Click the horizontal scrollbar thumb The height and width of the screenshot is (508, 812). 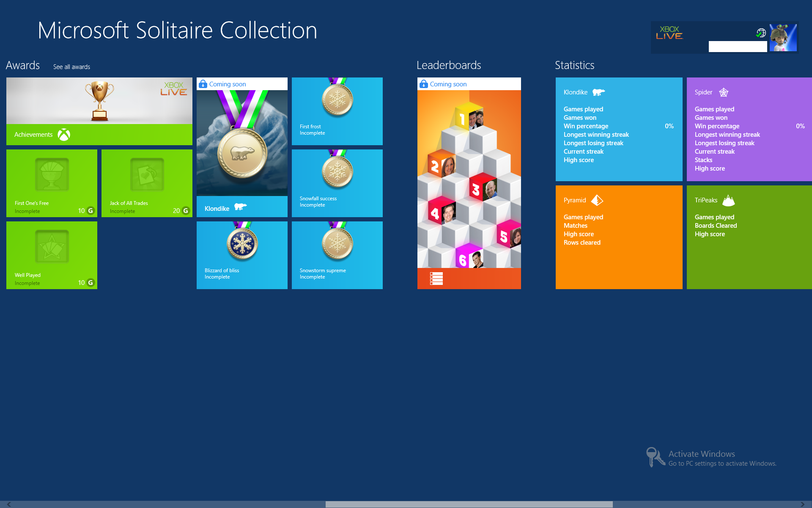tap(469, 504)
